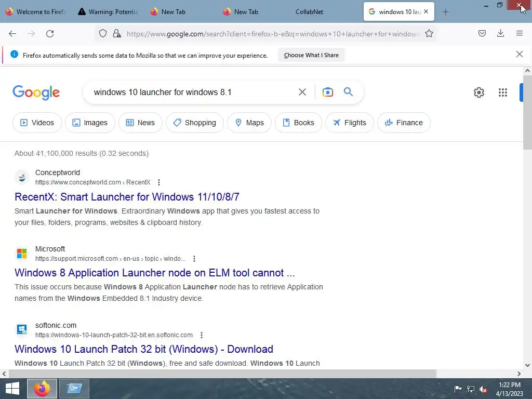Click the muted volume tray icon
Viewport: 532px width, 399px height.
(483, 389)
